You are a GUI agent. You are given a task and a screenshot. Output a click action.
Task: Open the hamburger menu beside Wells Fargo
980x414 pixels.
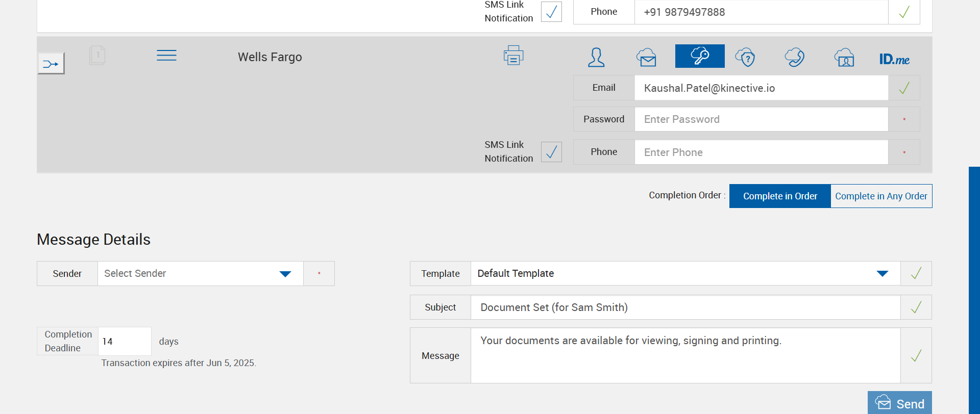(x=166, y=56)
